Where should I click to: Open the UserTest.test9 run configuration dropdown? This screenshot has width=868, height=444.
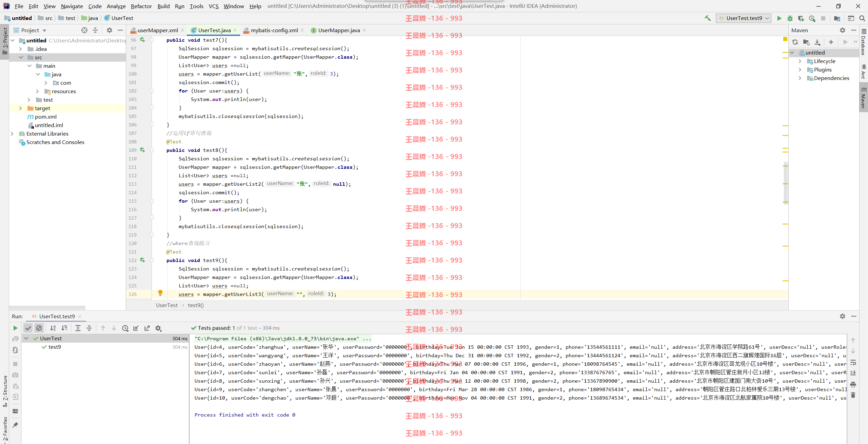tap(743, 18)
